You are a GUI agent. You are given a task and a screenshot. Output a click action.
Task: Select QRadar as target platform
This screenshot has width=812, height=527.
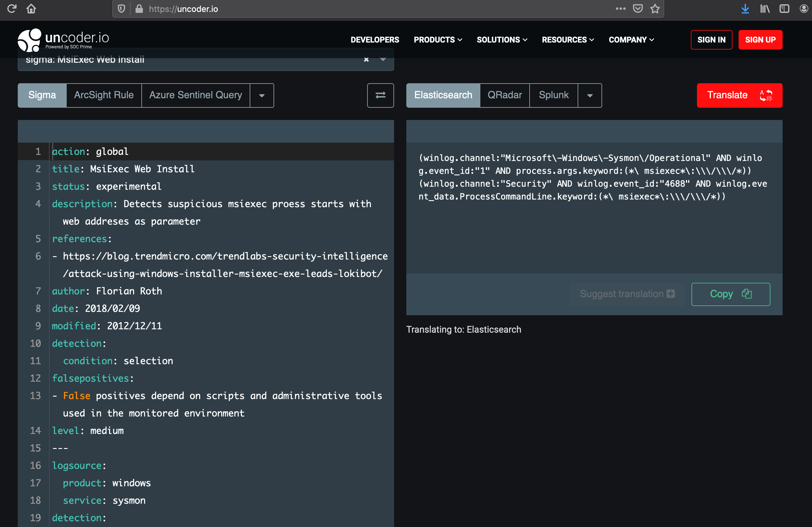504,95
